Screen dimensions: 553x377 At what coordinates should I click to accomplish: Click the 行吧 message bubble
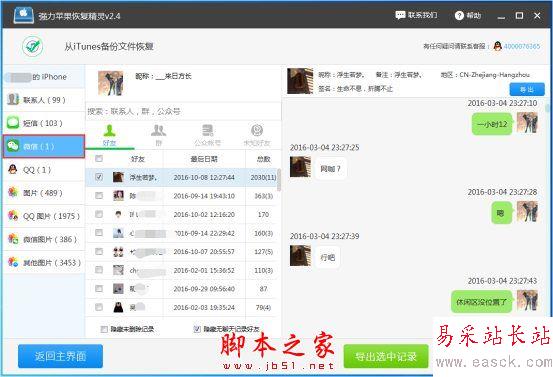tap(327, 258)
